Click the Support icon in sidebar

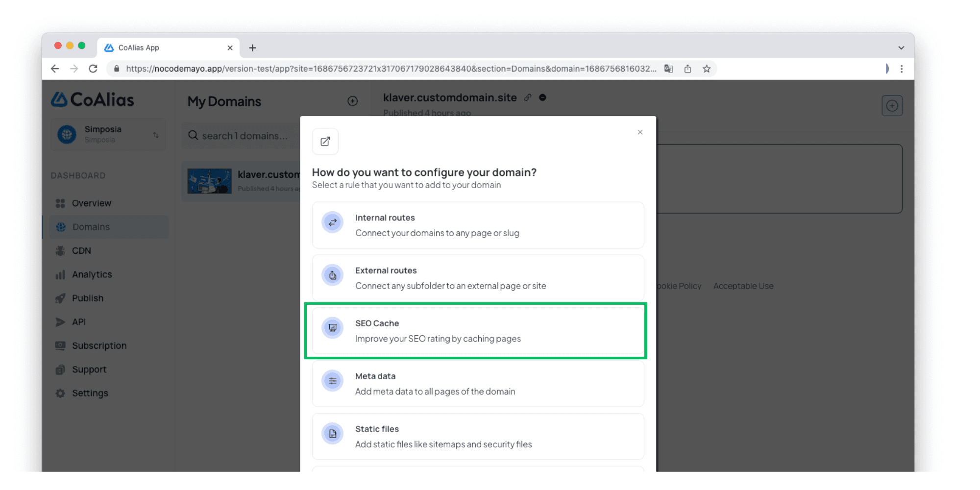tap(60, 369)
